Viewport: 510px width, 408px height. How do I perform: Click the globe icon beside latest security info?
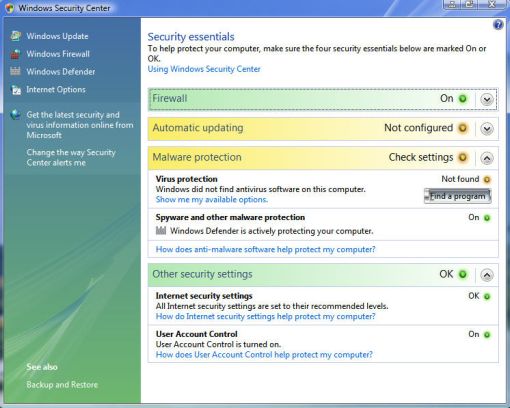point(15,115)
